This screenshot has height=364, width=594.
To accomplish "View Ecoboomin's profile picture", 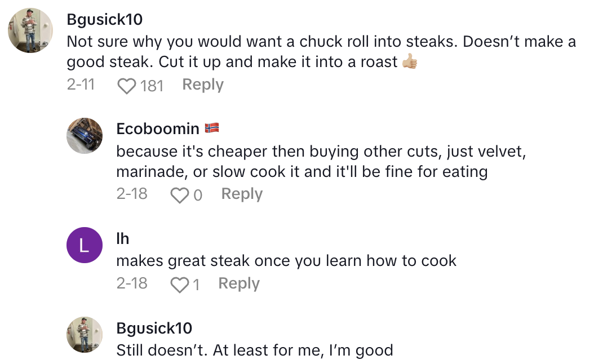I will 85,136.
